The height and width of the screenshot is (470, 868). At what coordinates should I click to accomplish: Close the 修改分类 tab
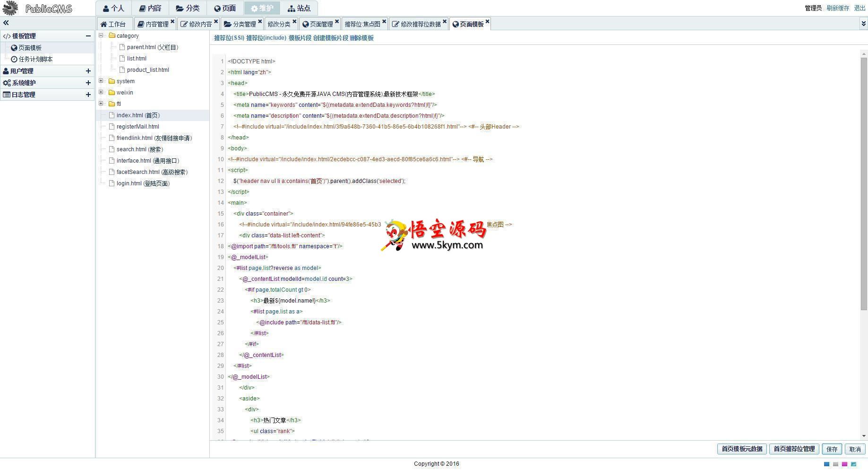point(294,21)
